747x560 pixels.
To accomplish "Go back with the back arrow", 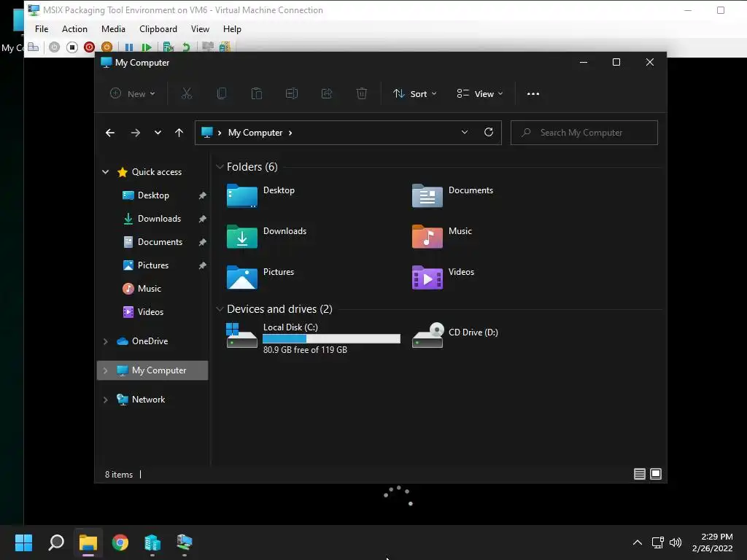I will 110,133.
